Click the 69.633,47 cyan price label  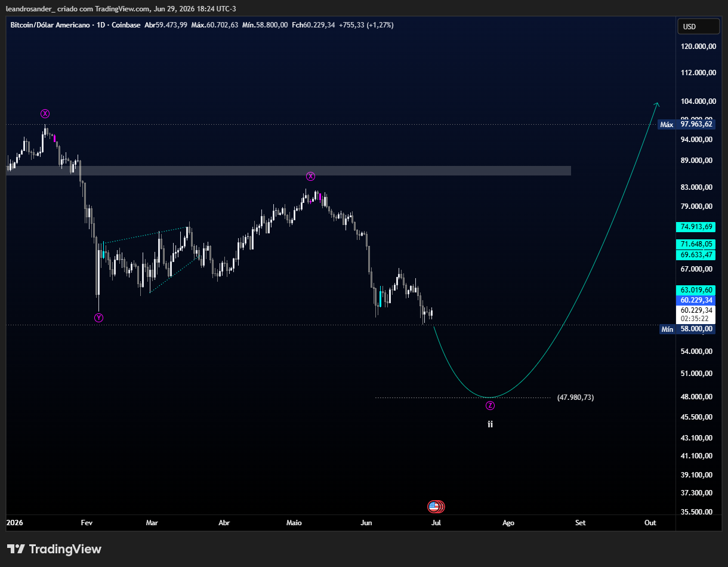click(x=695, y=255)
